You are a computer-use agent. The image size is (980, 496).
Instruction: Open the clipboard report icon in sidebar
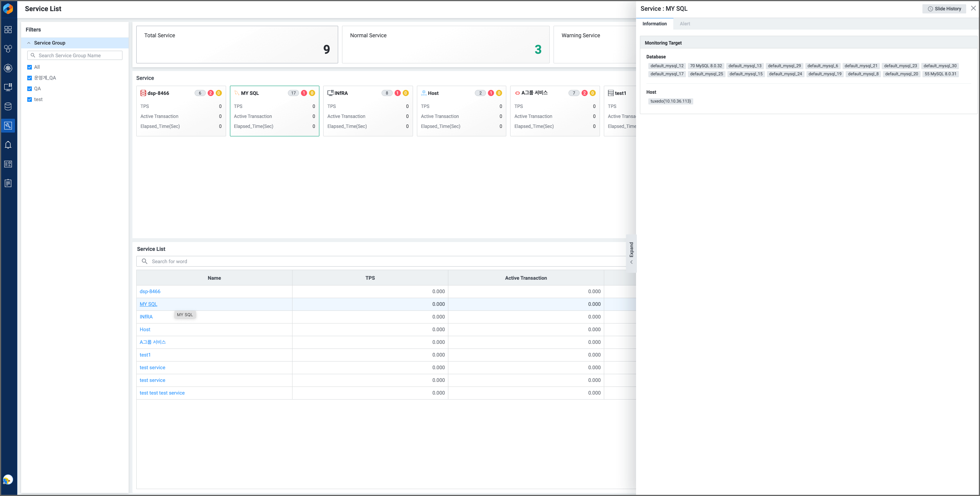tap(8, 183)
